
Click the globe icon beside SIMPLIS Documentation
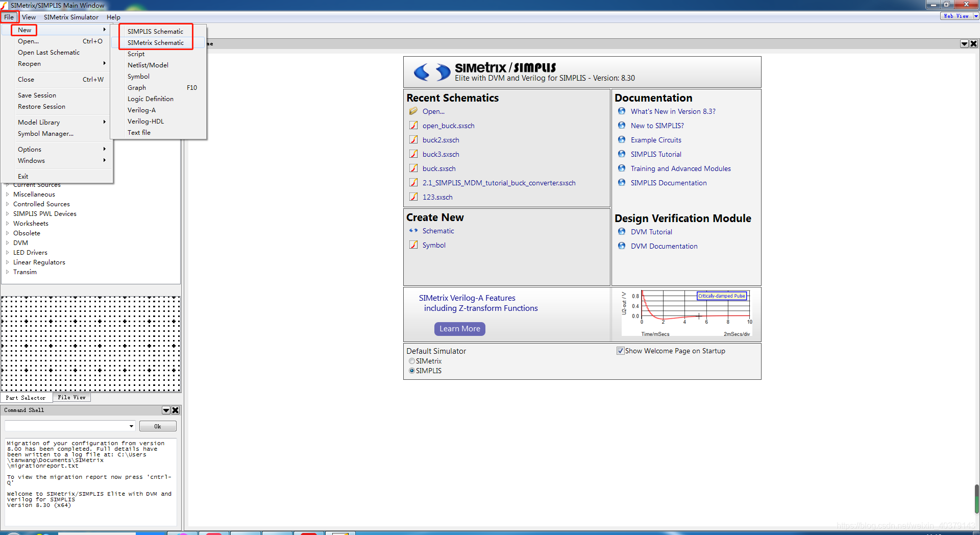point(622,183)
